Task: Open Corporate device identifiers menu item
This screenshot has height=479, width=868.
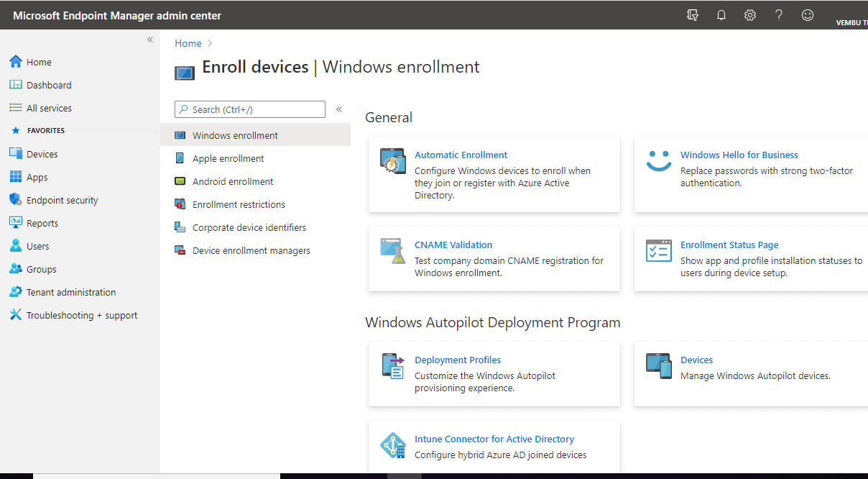Action: click(256, 227)
